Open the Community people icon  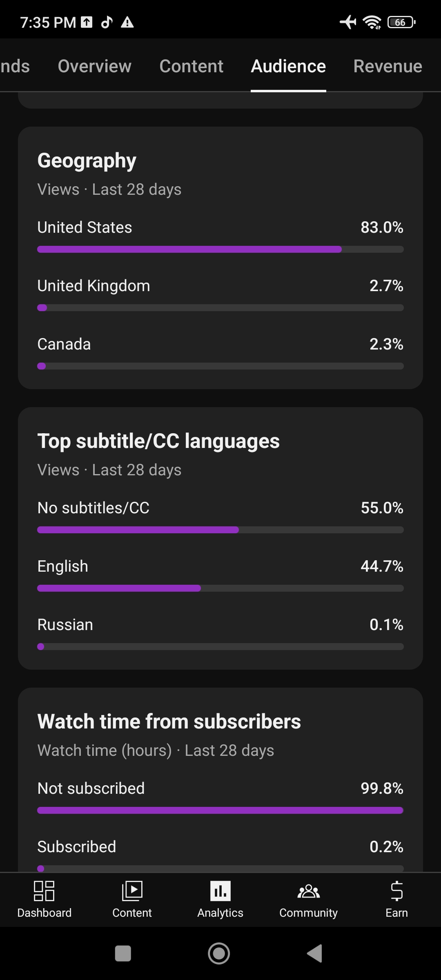[x=309, y=891]
